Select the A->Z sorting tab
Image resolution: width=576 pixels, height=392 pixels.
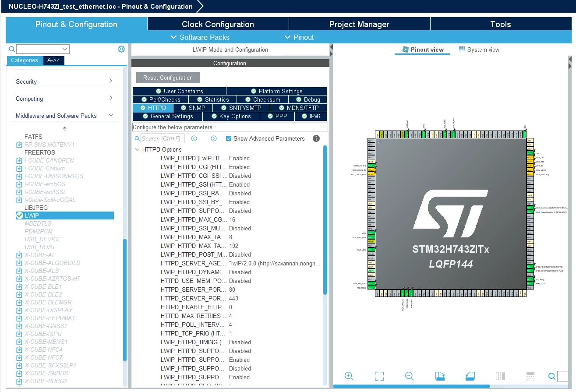pyautogui.click(x=53, y=60)
